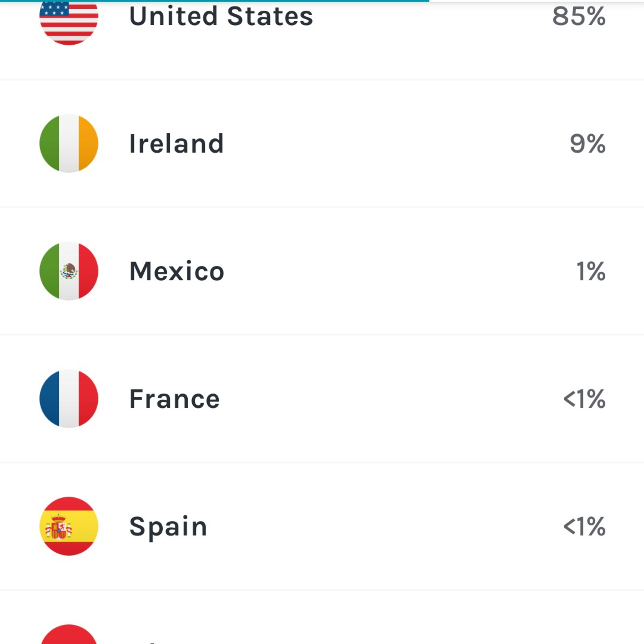644x644 pixels.
Task: Click the 85% value for United States
Action: point(579,16)
